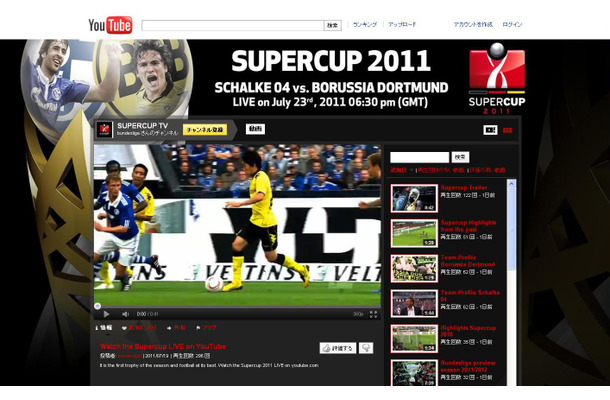Click the video seek bar handle

point(98,306)
